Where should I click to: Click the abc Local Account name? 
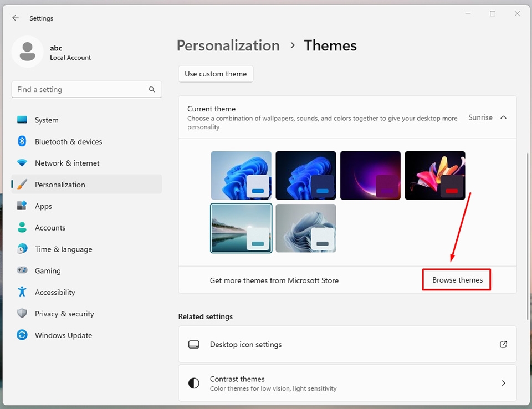70,53
